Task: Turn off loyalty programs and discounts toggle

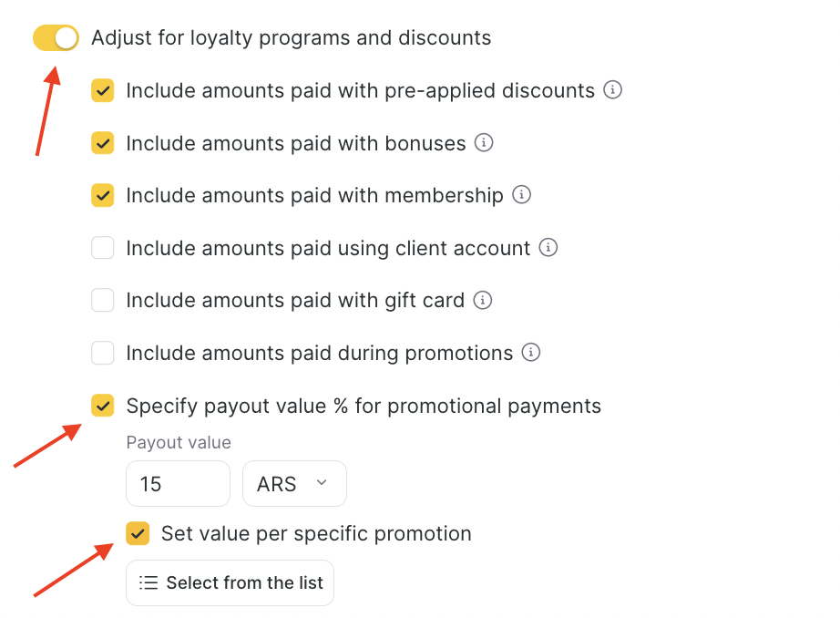Action: (x=56, y=38)
